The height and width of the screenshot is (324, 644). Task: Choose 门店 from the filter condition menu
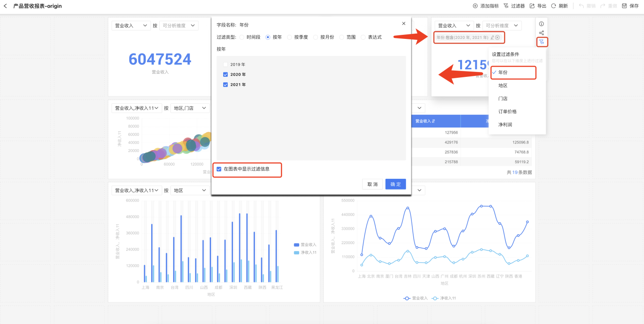click(503, 98)
